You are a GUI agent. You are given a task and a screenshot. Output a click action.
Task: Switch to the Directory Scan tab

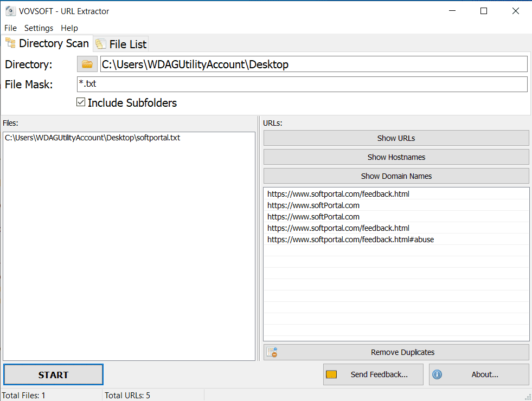pyautogui.click(x=47, y=43)
